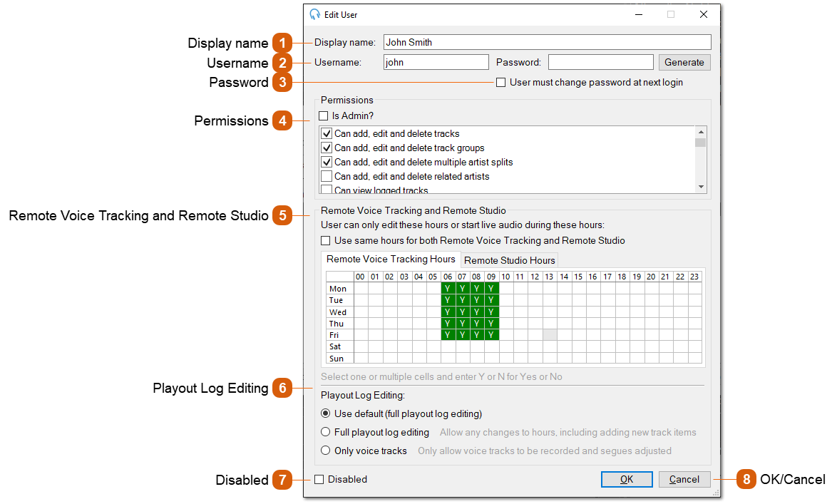Click the headphones app icon in title bar

(315, 14)
